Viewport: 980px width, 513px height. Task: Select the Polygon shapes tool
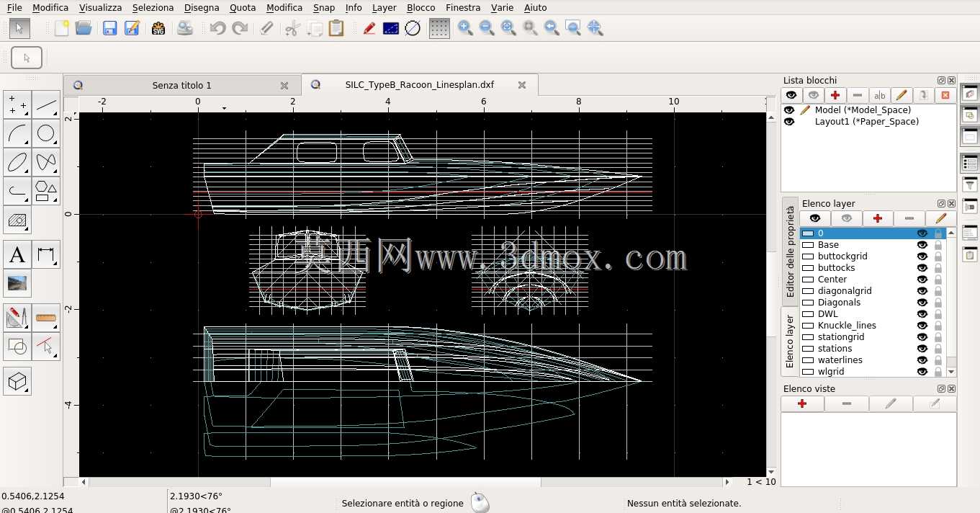tap(46, 191)
